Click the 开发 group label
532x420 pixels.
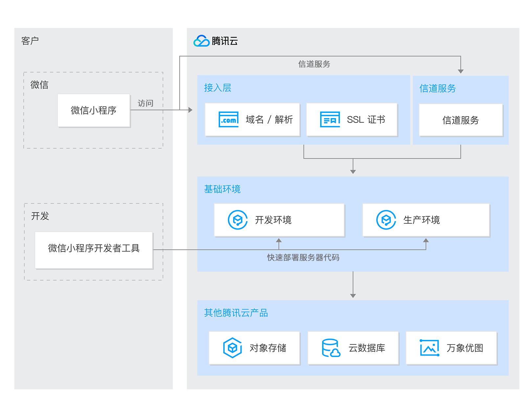[40, 216]
